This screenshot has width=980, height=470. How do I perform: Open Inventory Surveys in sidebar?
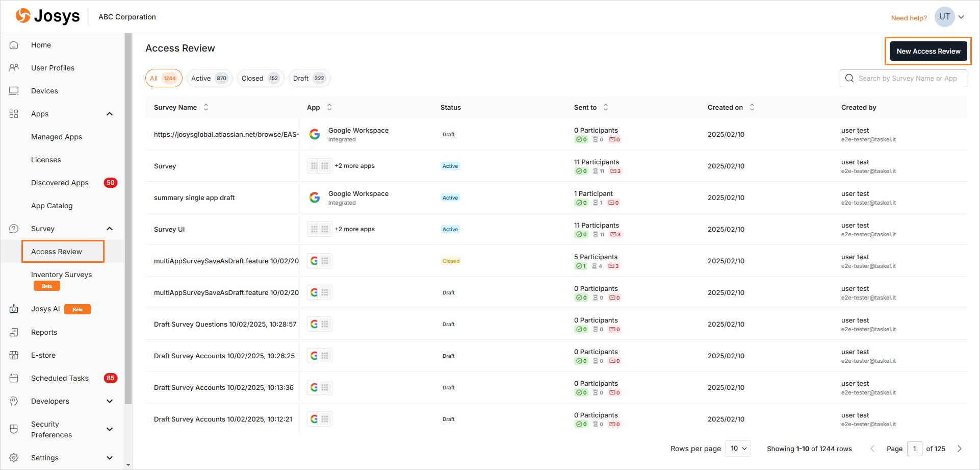pyautogui.click(x=61, y=275)
